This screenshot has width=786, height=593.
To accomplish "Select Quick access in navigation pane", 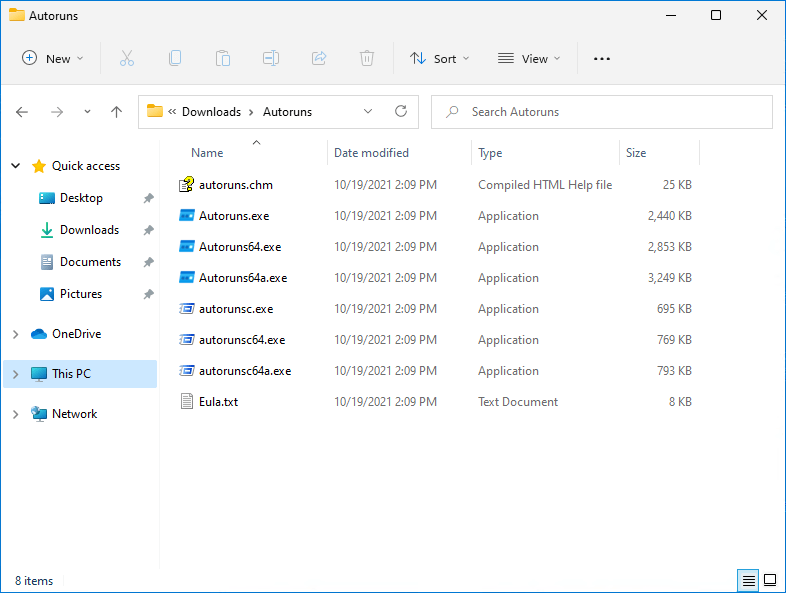I will tap(86, 166).
